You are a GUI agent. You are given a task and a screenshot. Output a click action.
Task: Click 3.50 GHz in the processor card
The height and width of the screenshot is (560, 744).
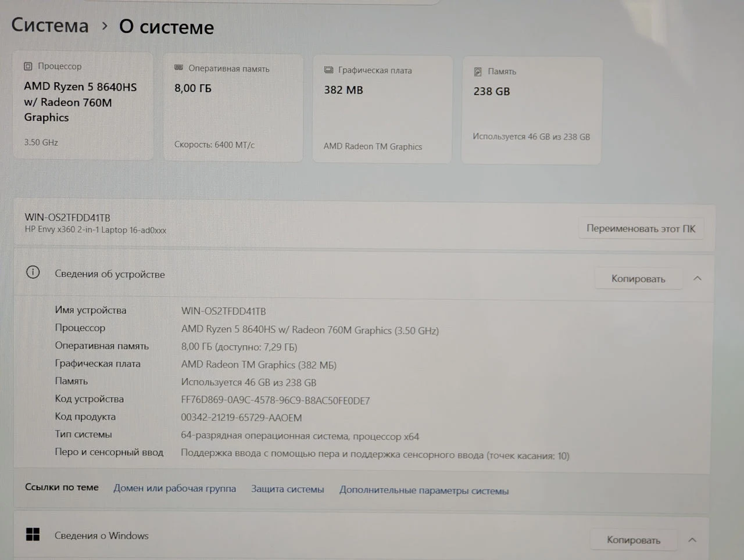(x=41, y=142)
